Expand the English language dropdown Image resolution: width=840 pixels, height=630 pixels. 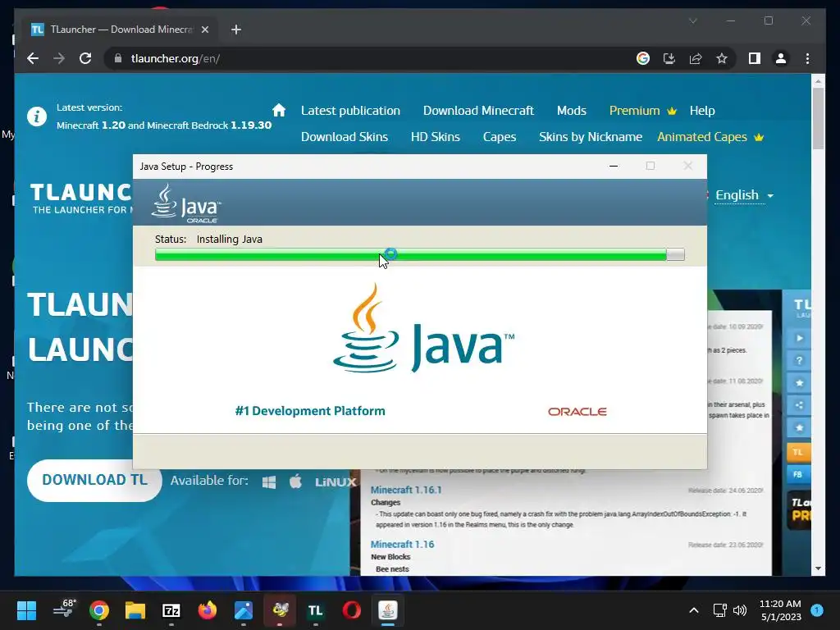pos(743,195)
